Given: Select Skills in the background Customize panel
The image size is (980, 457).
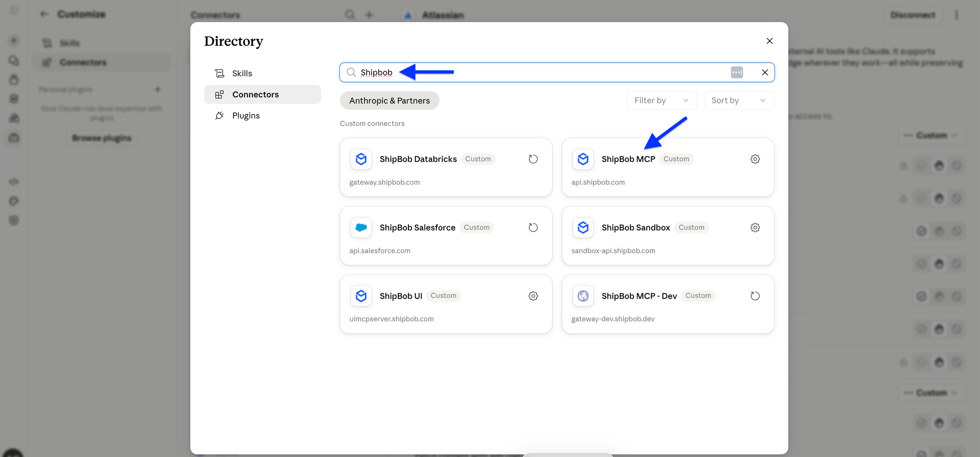Looking at the screenshot, I should pyautogui.click(x=102, y=43).
